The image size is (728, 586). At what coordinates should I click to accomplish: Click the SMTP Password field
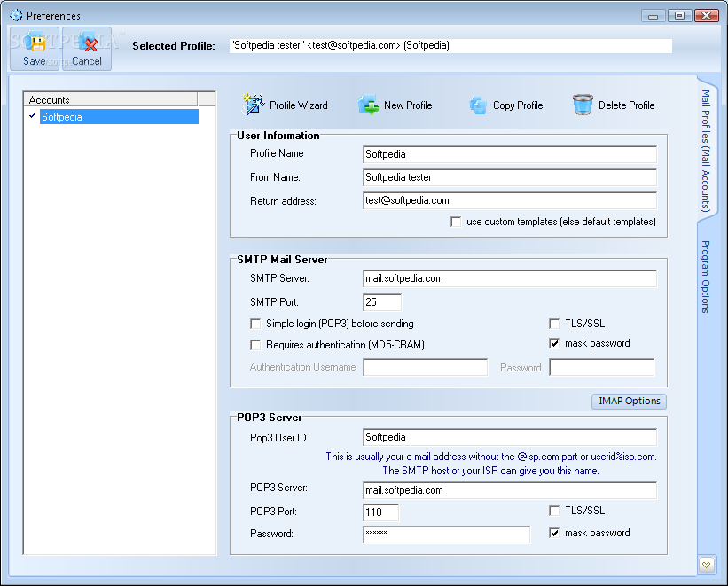tap(602, 367)
